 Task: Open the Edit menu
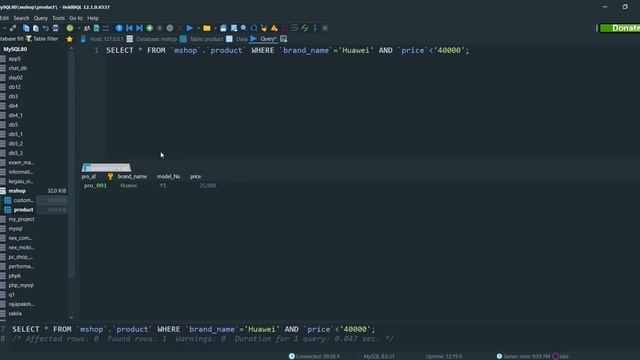4,18
